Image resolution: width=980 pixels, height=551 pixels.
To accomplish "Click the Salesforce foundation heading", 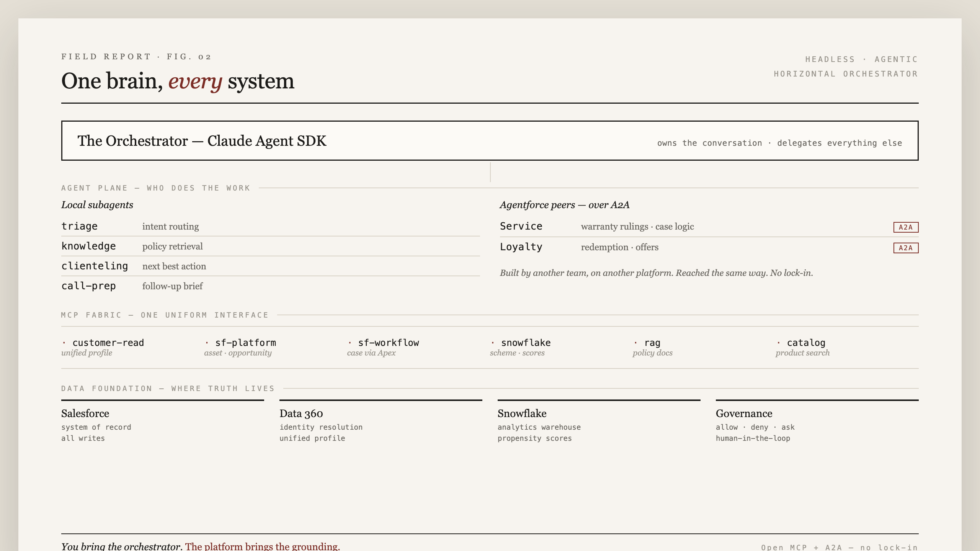I will click(85, 413).
